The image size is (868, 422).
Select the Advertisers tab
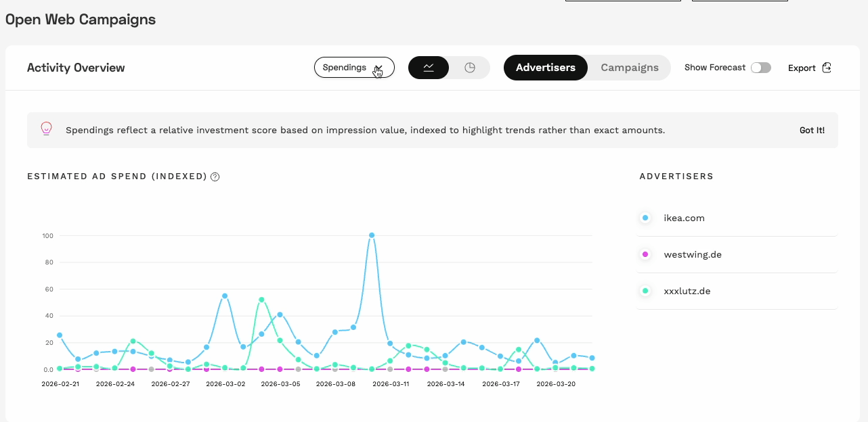coord(546,68)
